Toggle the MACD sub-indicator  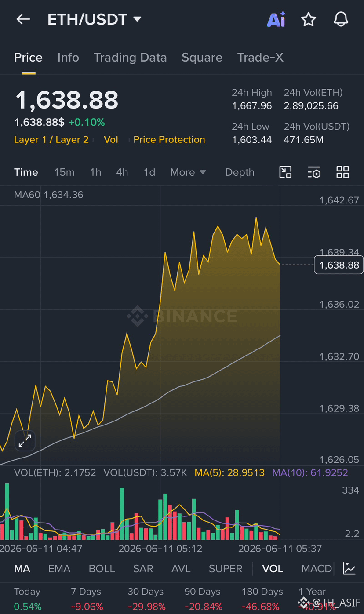coord(317,569)
